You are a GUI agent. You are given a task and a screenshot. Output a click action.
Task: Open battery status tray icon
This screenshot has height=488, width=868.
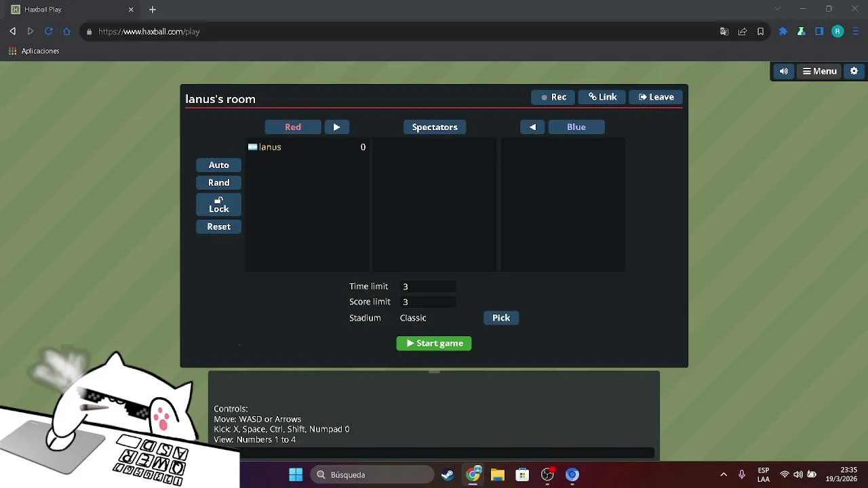click(x=812, y=474)
